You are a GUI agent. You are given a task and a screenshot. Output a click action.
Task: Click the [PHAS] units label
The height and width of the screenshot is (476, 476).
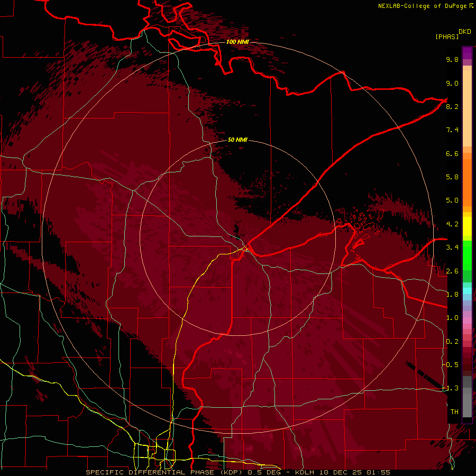click(447, 36)
